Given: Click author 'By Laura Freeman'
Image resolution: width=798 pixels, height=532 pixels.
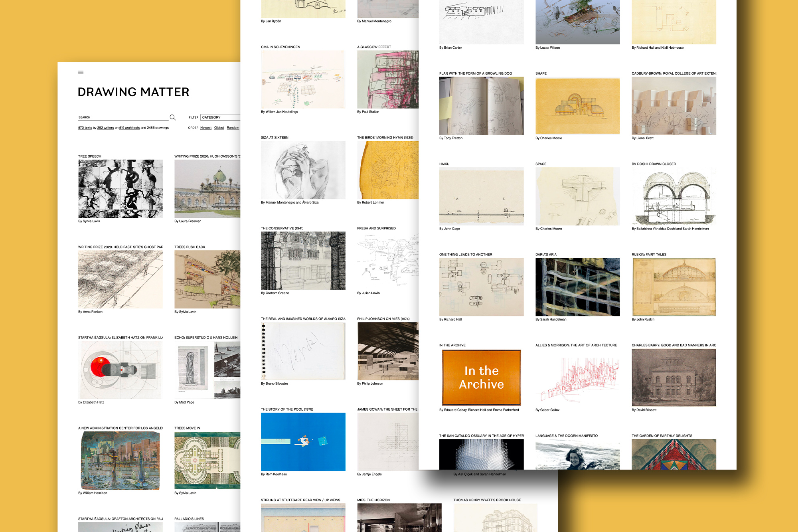Looking at the screenshot, I should point(188,221).
